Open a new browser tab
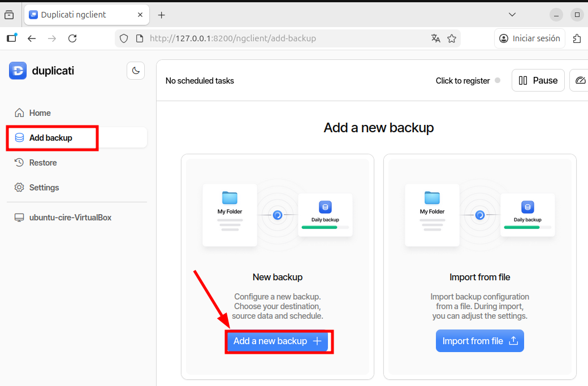The width and height of the screenshot is (588, 386). (x=162, y=15)
